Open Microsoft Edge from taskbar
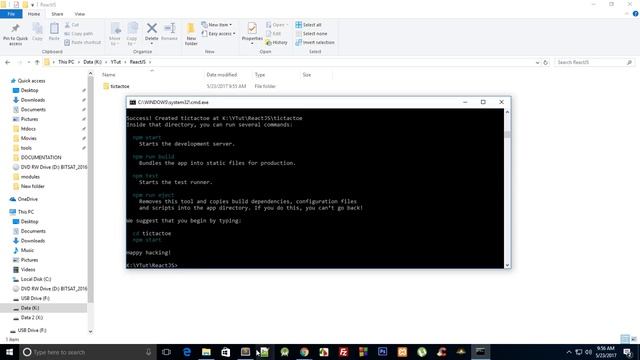Viewport: 640px width, 360px height. pyautogui.click(x=187, y=352)
